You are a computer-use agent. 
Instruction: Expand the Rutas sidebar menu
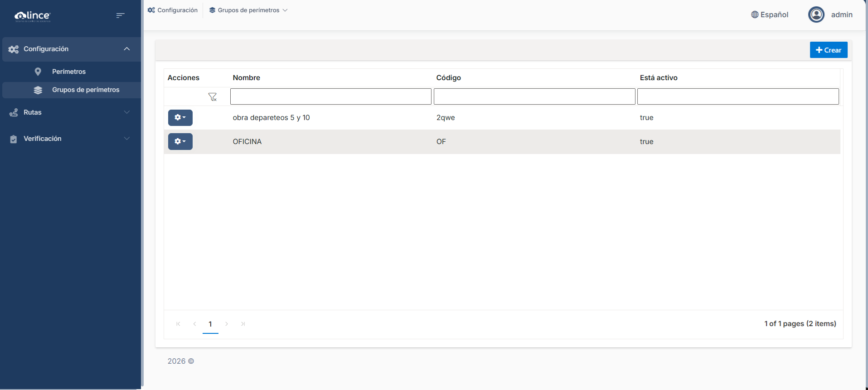pyautogui.click(x=70, y=112)
